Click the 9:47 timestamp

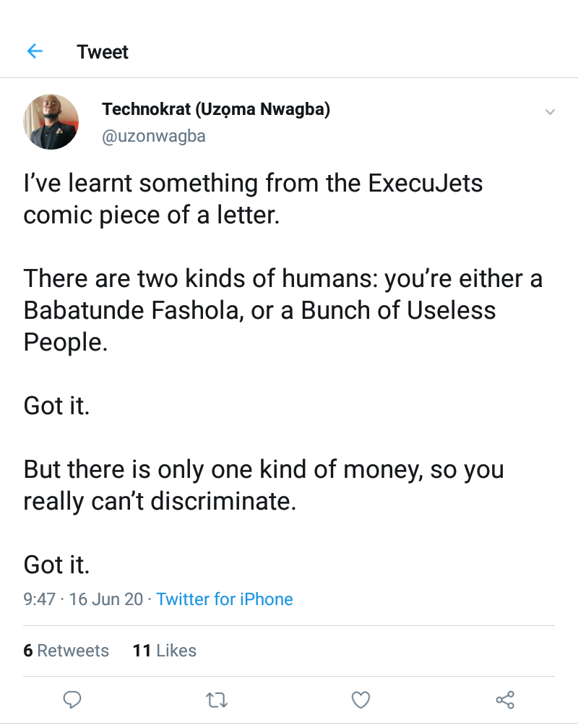tap(39, 599)
